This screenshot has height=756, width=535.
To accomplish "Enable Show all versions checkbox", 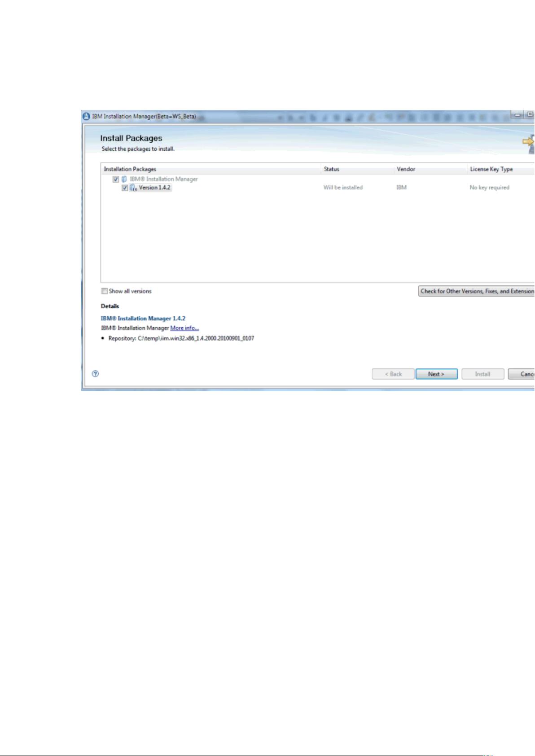I will pyautogui.click(x=105, y=291).
